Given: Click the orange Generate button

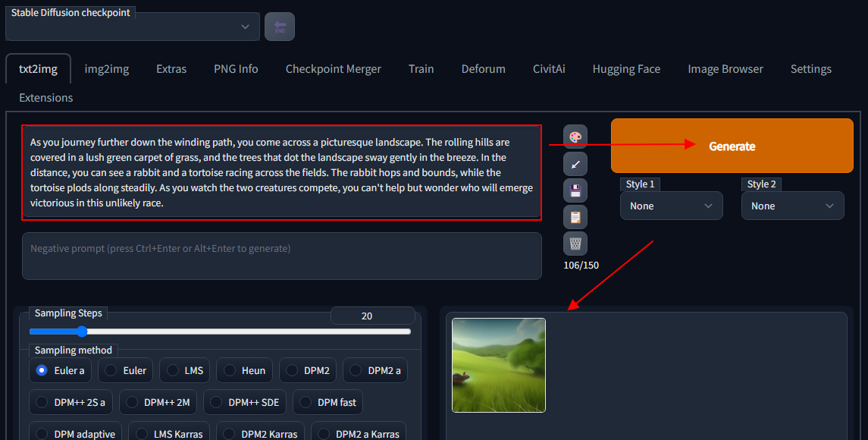Looking at the screenshot, I should [732, 146].
